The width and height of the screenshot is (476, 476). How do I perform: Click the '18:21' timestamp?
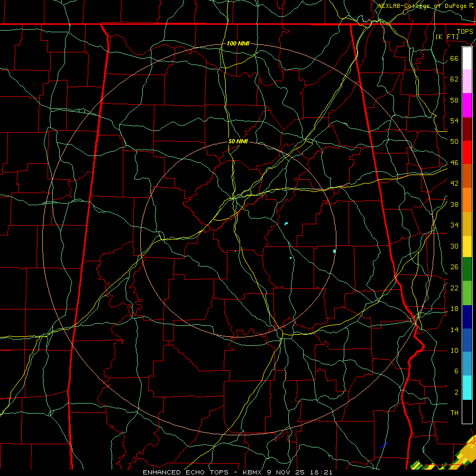321,472
